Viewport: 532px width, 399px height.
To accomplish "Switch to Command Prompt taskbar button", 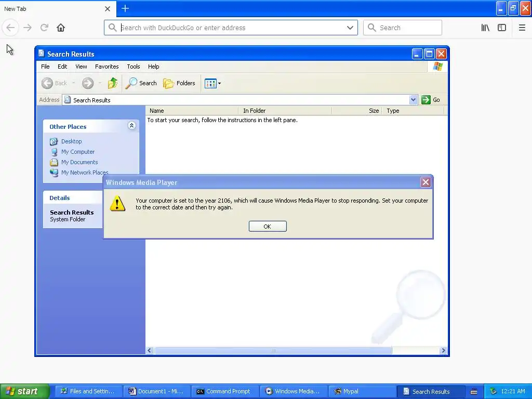I will tap(225, 391).
